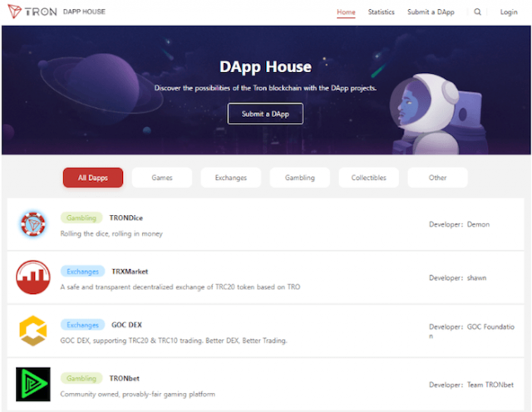Click the Submit a DApp banner button
This screenshot has width=532, height=412.
[x=265, y=114]
